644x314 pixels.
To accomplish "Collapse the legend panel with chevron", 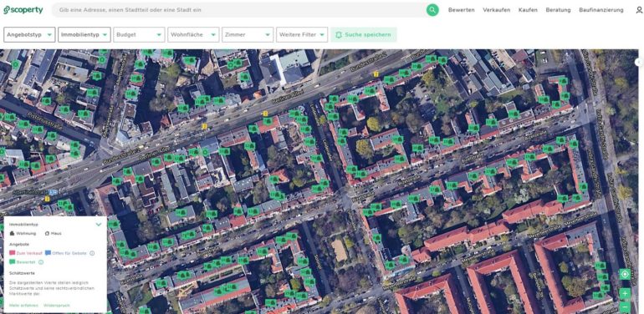I will (x=99, y=225).
